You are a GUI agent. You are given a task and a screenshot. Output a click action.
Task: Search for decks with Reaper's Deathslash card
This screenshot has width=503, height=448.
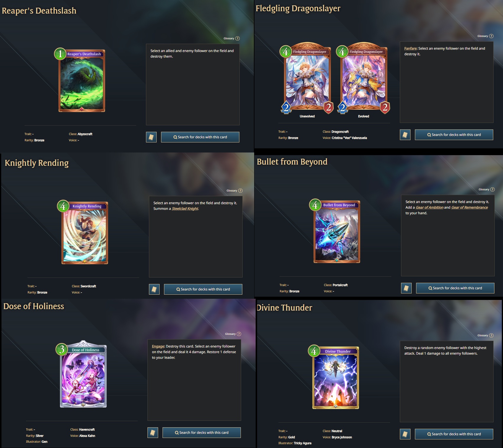(200, 137)
